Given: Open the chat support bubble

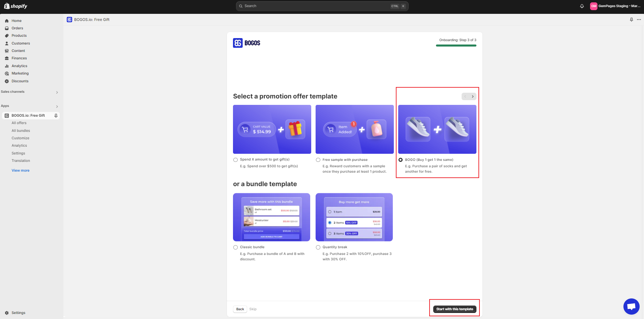Looking at the screenshot, I should click(x=631, y=306).
